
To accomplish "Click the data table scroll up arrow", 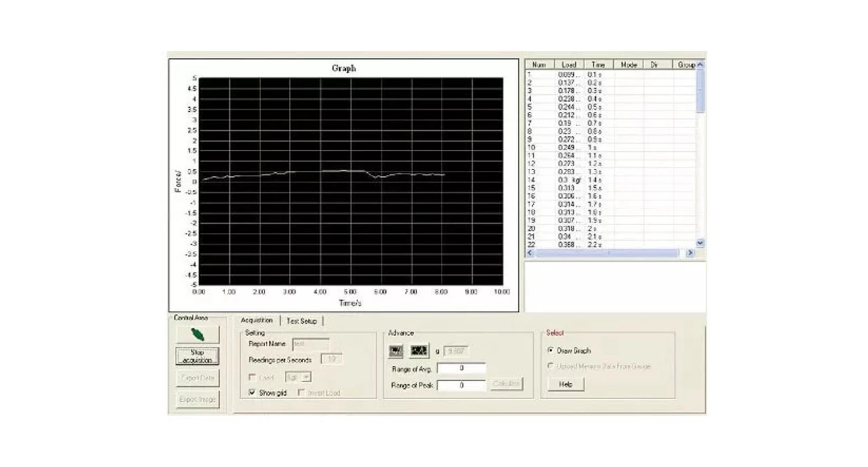I will [701, 64].
